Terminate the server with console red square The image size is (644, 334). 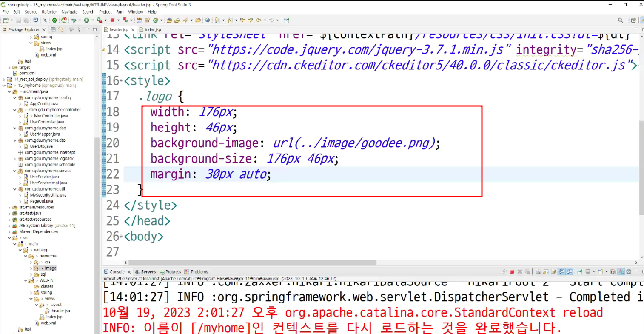[512, 271]
